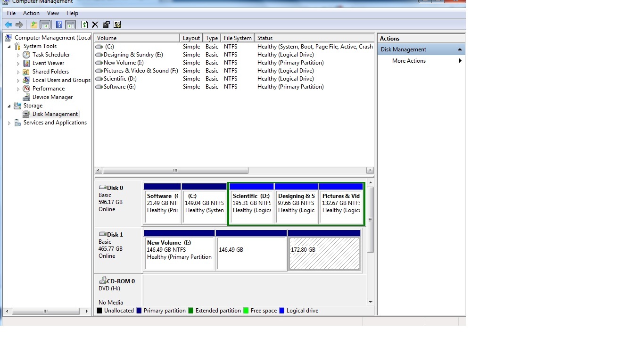
Task: Select the Designing & S 97.66 GB partition
Action: 297,204
